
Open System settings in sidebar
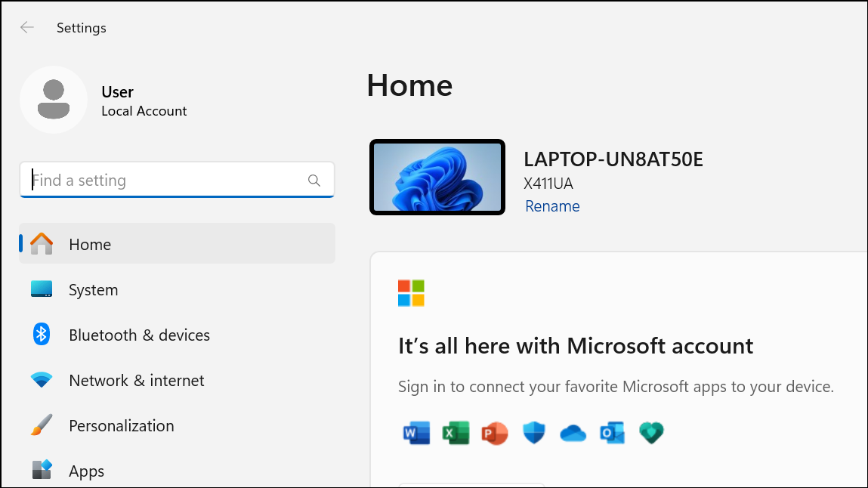[177, 289]
